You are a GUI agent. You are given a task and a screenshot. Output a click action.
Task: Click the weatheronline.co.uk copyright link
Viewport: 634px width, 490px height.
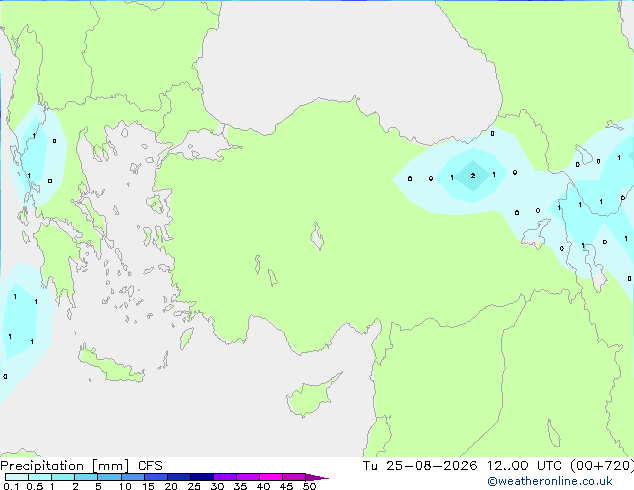(550, 481)
